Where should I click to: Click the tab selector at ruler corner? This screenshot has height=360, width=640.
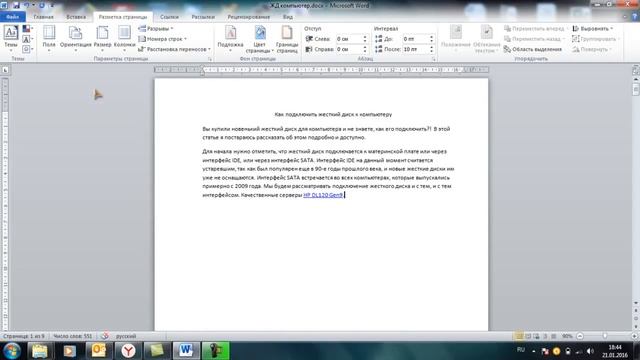coord(5,70)
